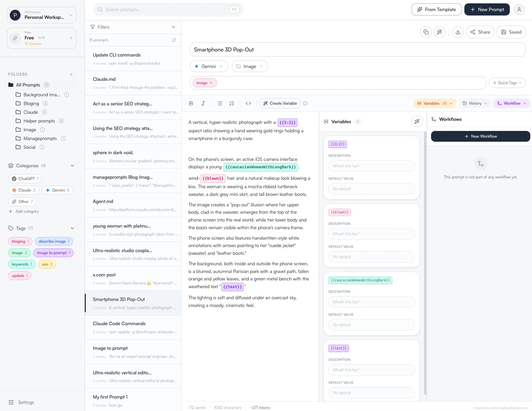
Task: Click default value field for {{blown}} variable
Action: coord(371,257)
